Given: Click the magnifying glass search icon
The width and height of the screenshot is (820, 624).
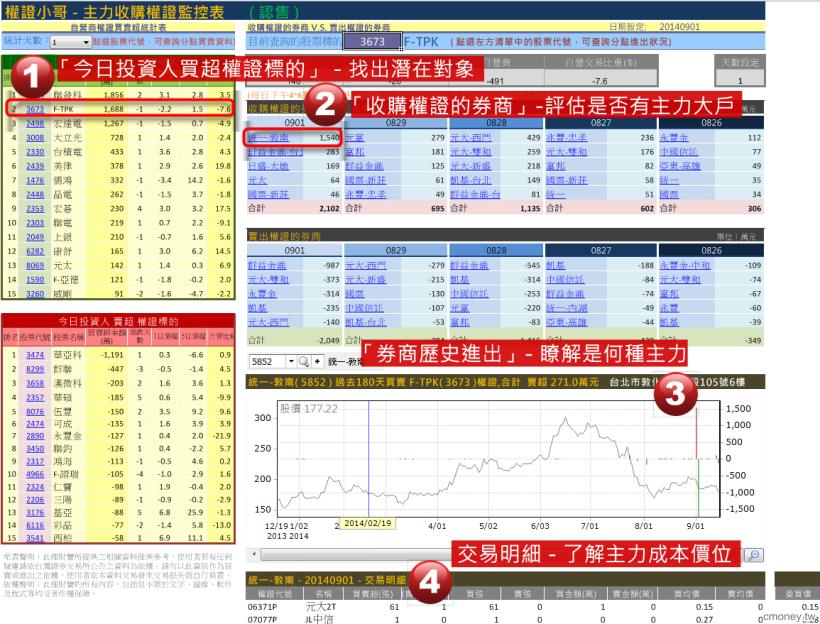Looking at the screenshot, I should 302,359.
